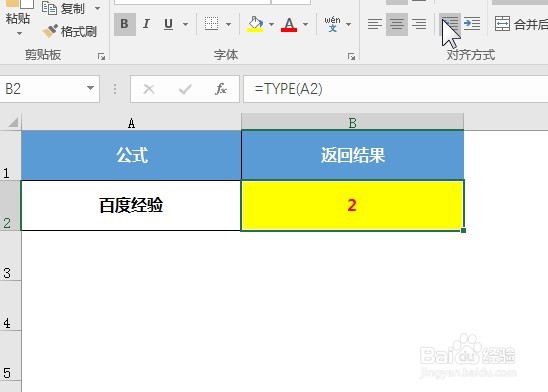Click the 复制 copy button
The height and width of the screenshot is (392, 548).
(64, 8)
